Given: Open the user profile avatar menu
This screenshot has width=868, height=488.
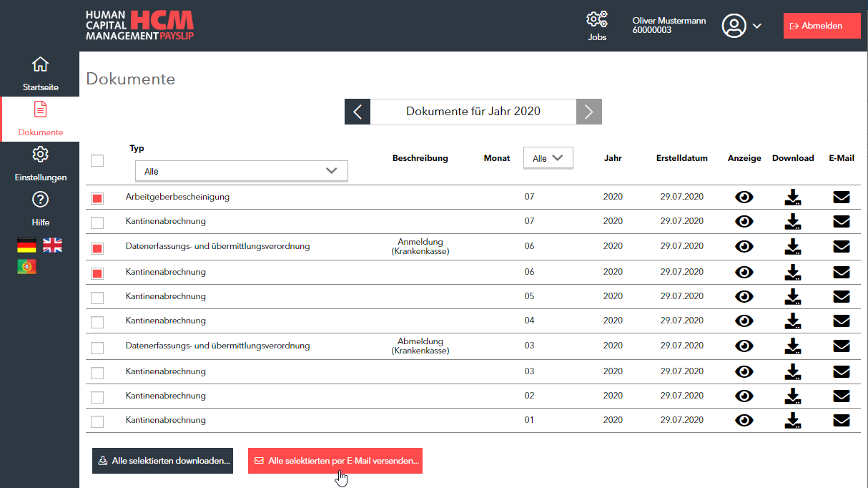Looking at the screenshot, I should coord(741,26).
